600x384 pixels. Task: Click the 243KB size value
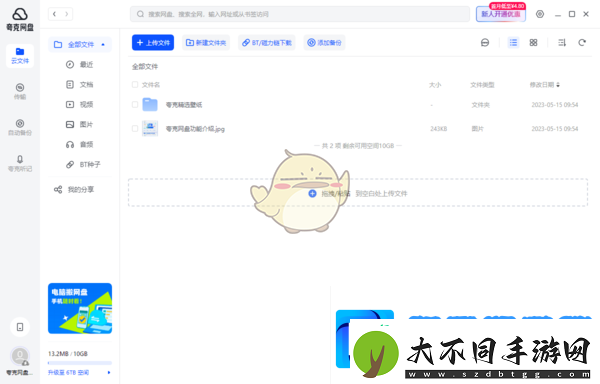[439, 129]
